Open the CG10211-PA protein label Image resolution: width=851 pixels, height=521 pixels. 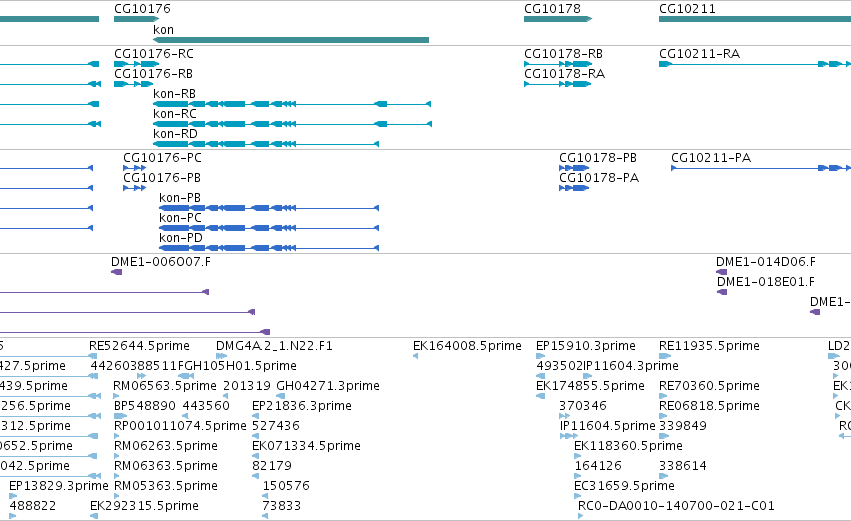[x=711, y=158]
